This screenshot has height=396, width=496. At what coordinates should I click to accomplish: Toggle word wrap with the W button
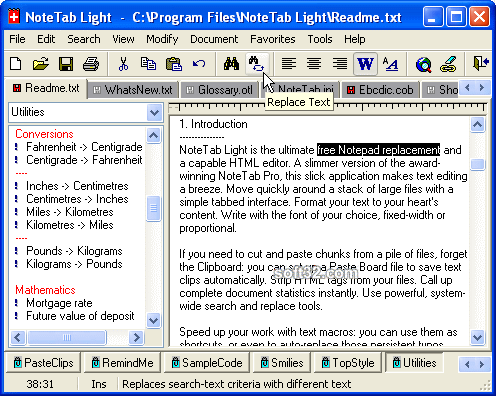365,63
